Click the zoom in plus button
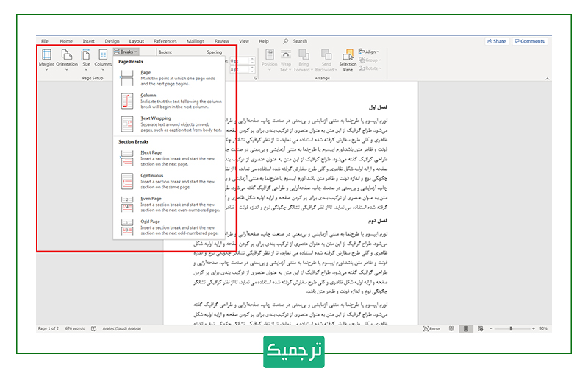Image resolution: width=588 pixels, height=368 pixels. coord(534,328)
